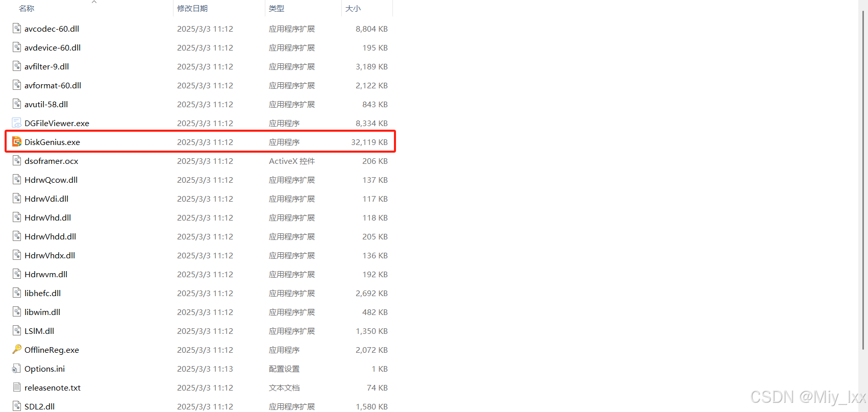868x412 pixels.
Task: Click the libwim.dll file icon
Action: tap(17, 312)
